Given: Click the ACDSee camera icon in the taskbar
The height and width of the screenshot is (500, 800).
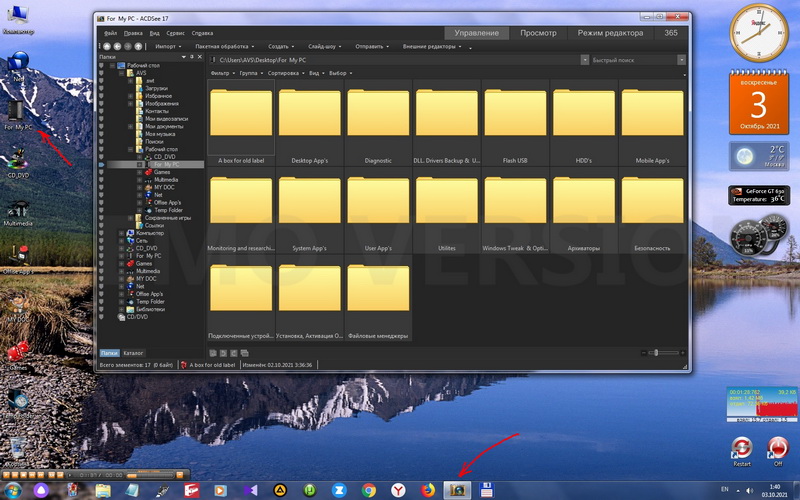Looking at the screenshot, I should pyautogui.click(x=458, y=489).
